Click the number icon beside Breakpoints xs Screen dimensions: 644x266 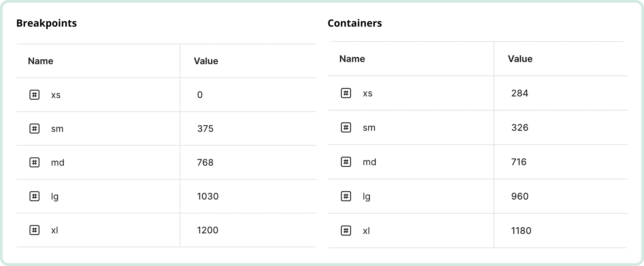click(35, 95)
